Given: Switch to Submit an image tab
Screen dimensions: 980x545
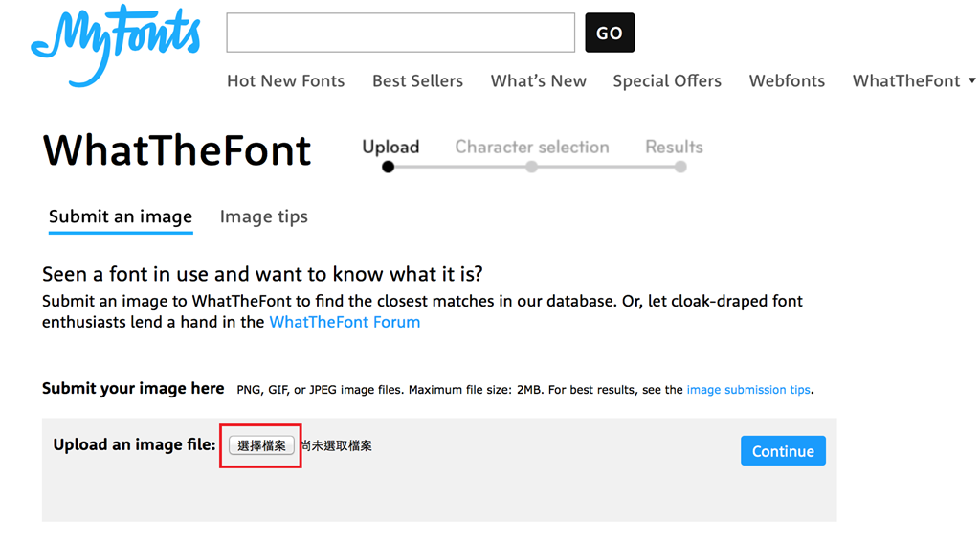Looking at the screenshot, I should point(121,217).
